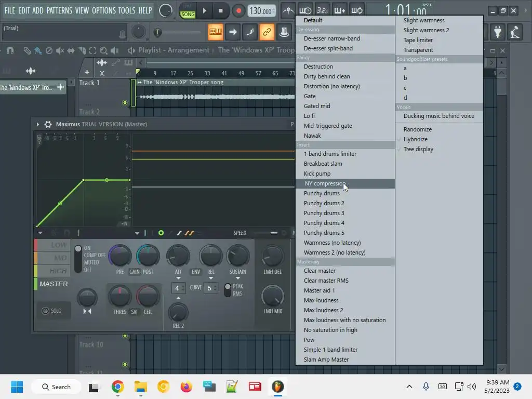Viewport: 532px width, 399px height.
Task: Select the playlist magnet snap icon
Action: coord(10,50)
